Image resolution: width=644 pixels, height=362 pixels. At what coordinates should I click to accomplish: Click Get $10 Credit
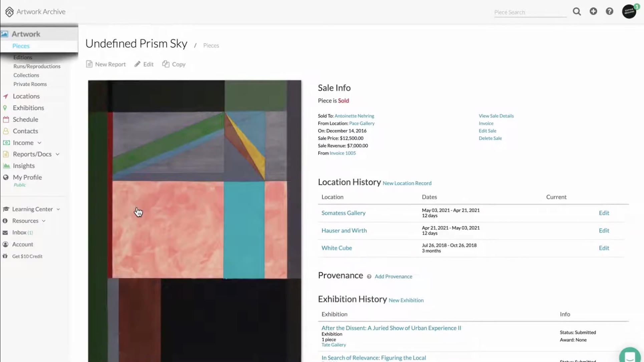27,256
